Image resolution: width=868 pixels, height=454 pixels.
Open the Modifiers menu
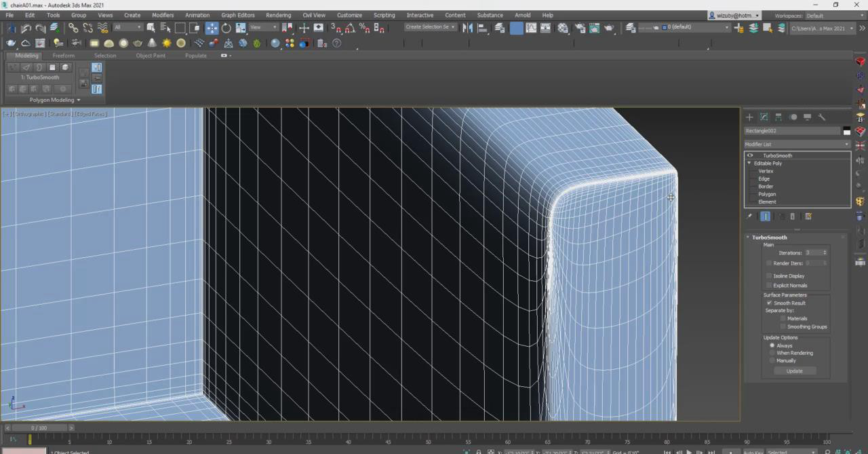click(162, 15)
